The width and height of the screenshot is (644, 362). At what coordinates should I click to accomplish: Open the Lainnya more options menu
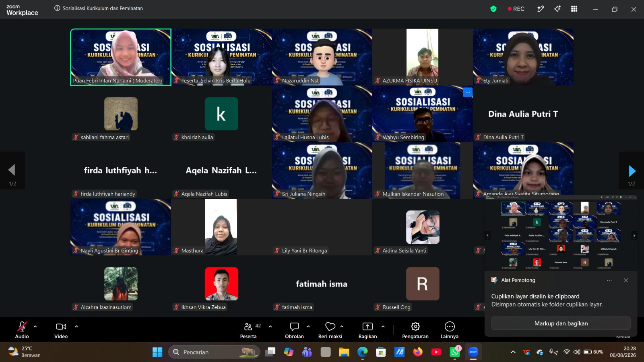[x=450, y=330]
